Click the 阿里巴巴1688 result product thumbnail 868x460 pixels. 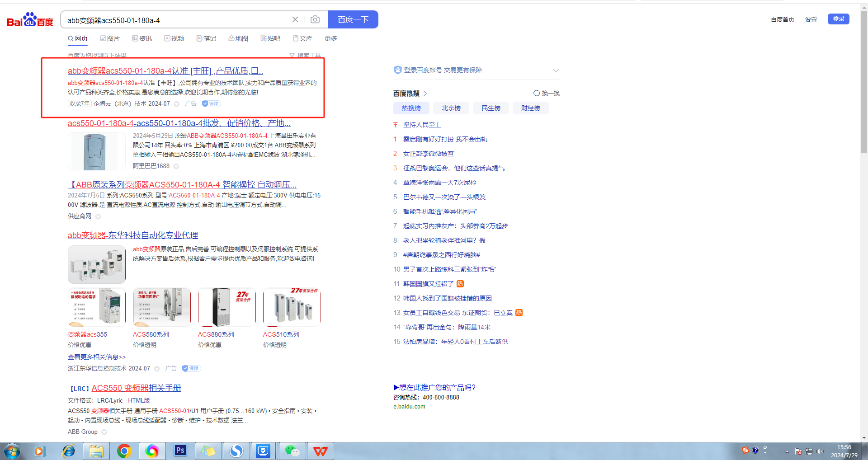pos(97,151)
